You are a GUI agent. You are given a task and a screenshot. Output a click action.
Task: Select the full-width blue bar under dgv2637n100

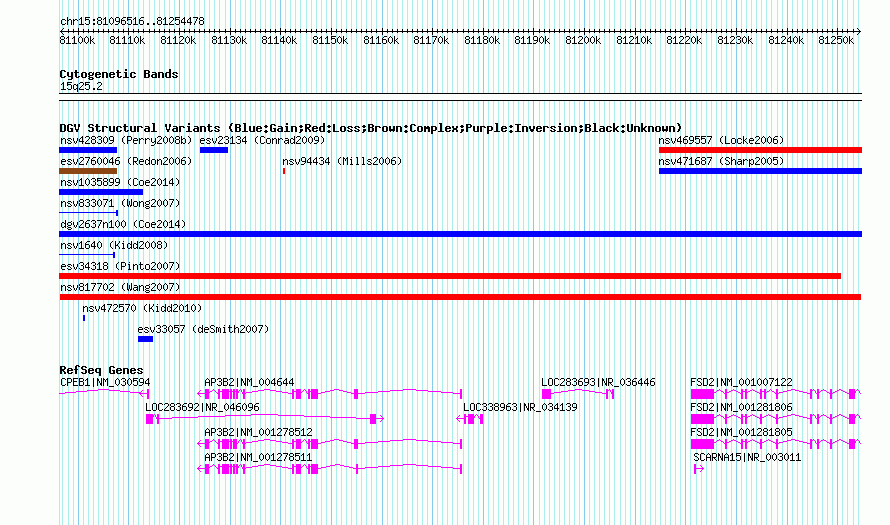[x=461, y=234]
